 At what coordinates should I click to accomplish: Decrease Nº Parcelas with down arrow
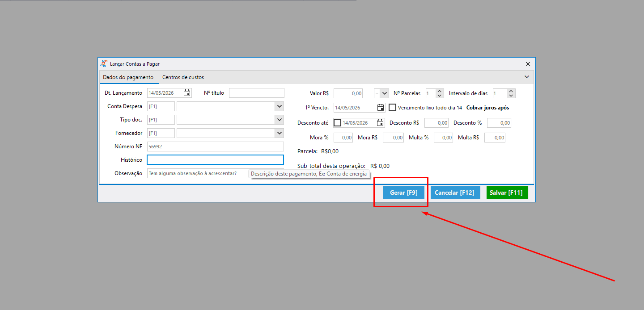440,96
